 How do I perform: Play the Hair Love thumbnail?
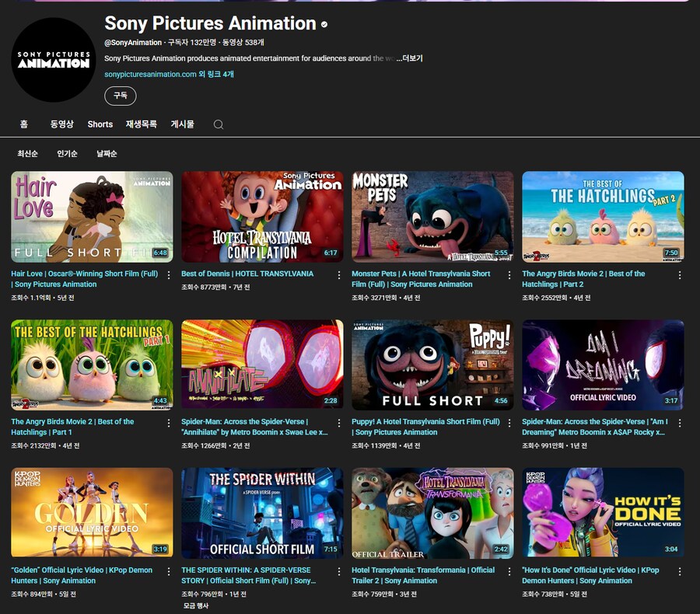tap(92, 216)
